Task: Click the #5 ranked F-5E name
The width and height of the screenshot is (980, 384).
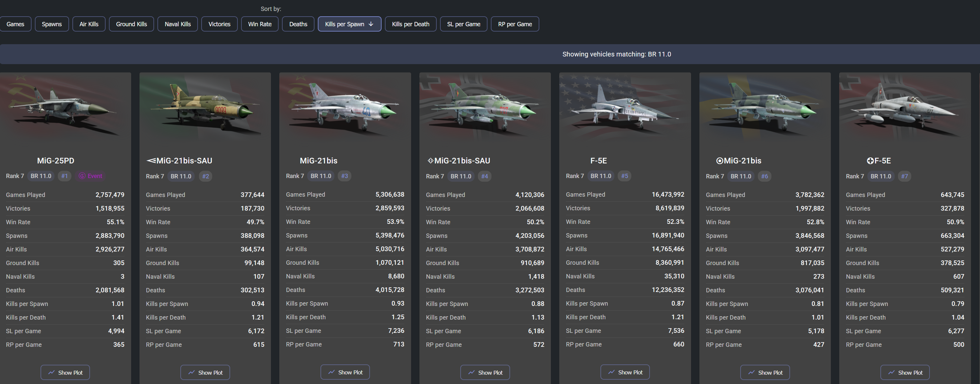Action: tap(598, 160)
